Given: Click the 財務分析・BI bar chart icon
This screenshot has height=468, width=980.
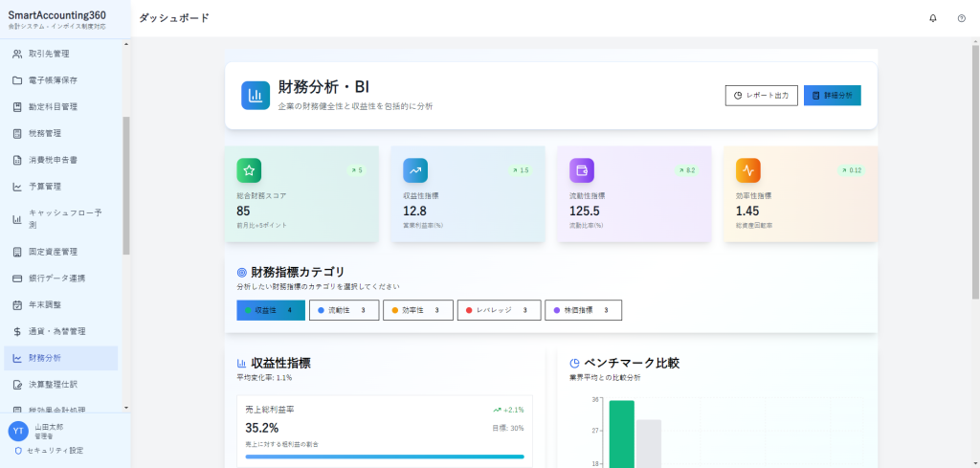Looking at the screenshot, I should (x=256, y=96).
